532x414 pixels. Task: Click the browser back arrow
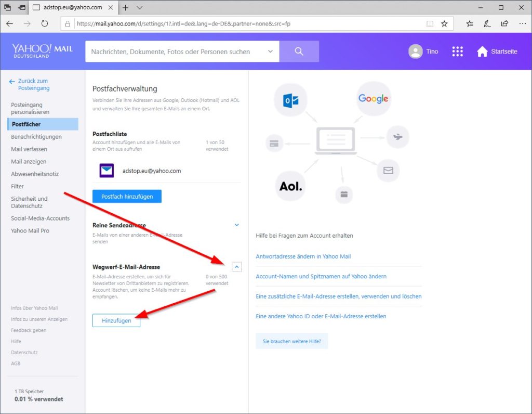10,23
